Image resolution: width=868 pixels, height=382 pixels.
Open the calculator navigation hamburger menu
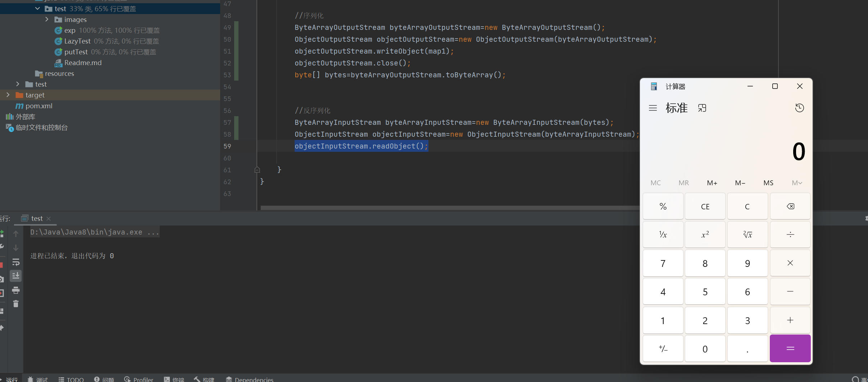653,108
